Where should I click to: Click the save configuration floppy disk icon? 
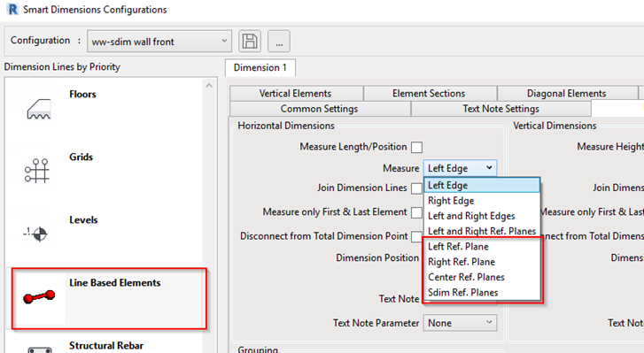(250, 41)
